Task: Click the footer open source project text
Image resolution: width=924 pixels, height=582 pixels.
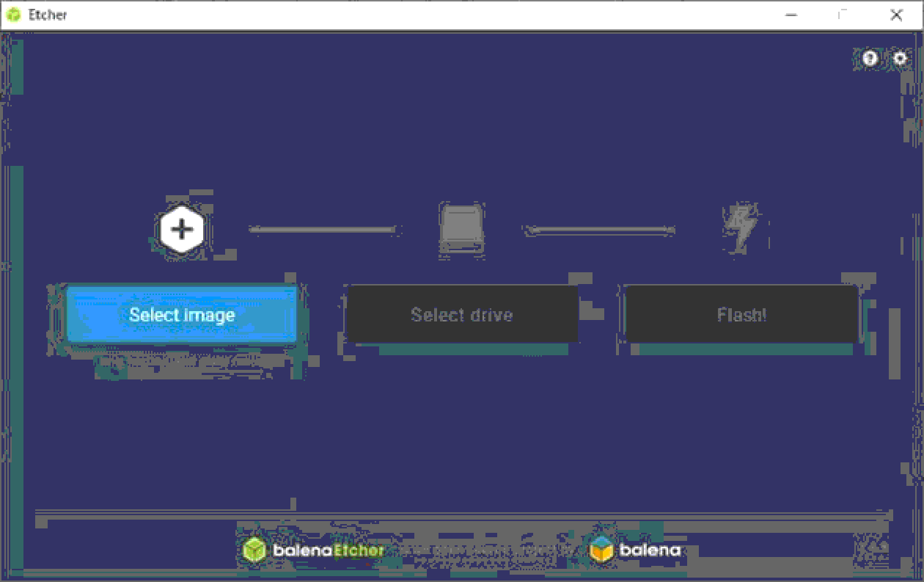Action: pos(484,550)
